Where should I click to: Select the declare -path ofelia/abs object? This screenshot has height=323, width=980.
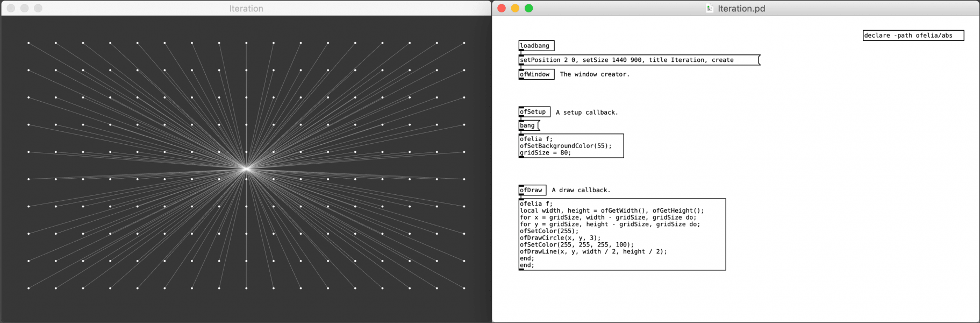(x=913, y=36)
